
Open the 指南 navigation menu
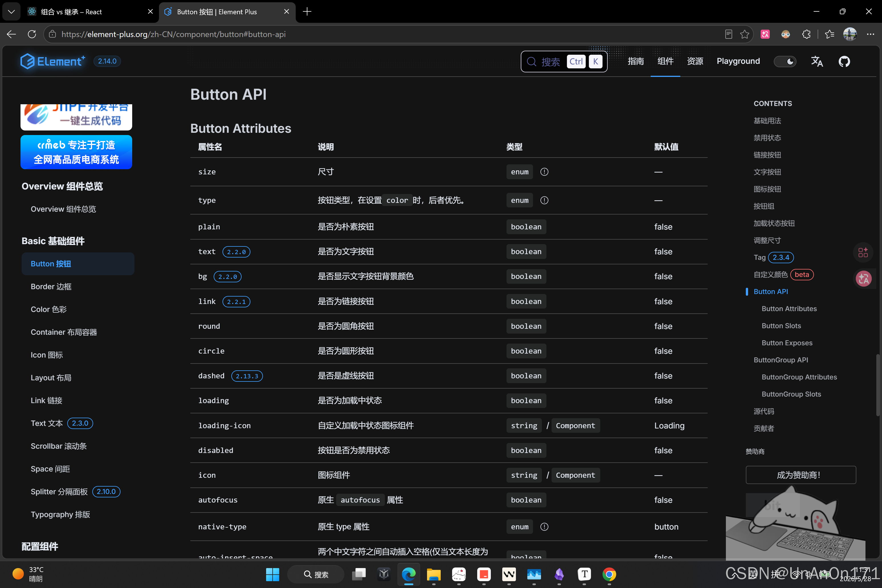(x=636, y=61)
